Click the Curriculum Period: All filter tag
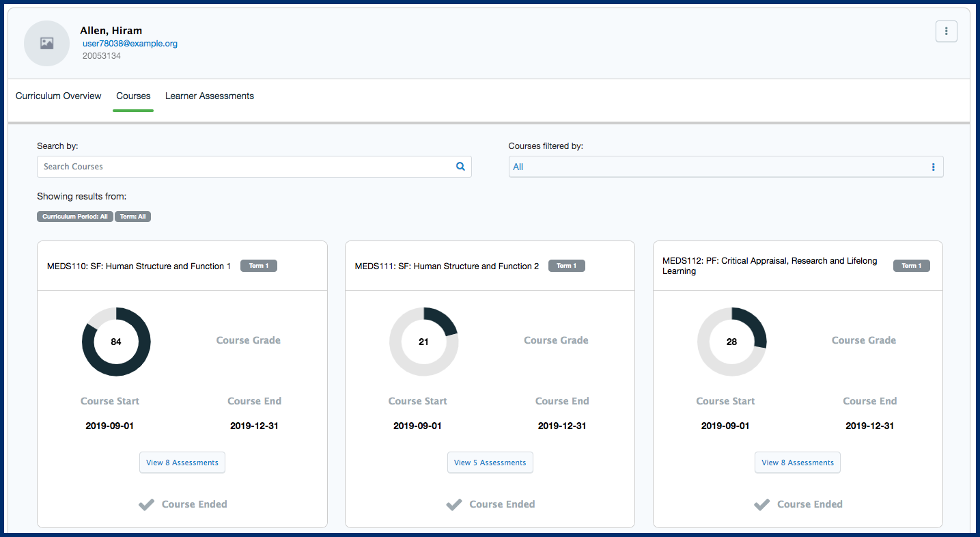This screenshot has width=980, height=537. (x=75, y=217)
